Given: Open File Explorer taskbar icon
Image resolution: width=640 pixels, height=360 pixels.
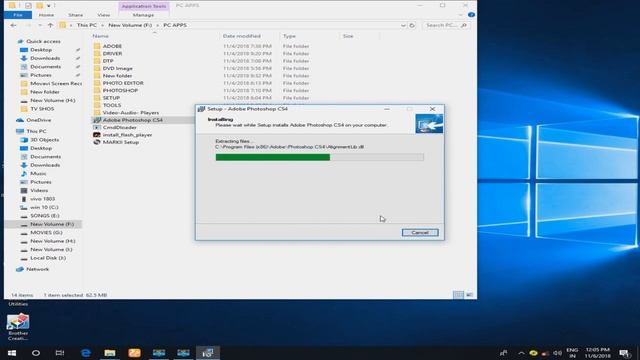Looking at the screenshot, I should click(110, 353).
